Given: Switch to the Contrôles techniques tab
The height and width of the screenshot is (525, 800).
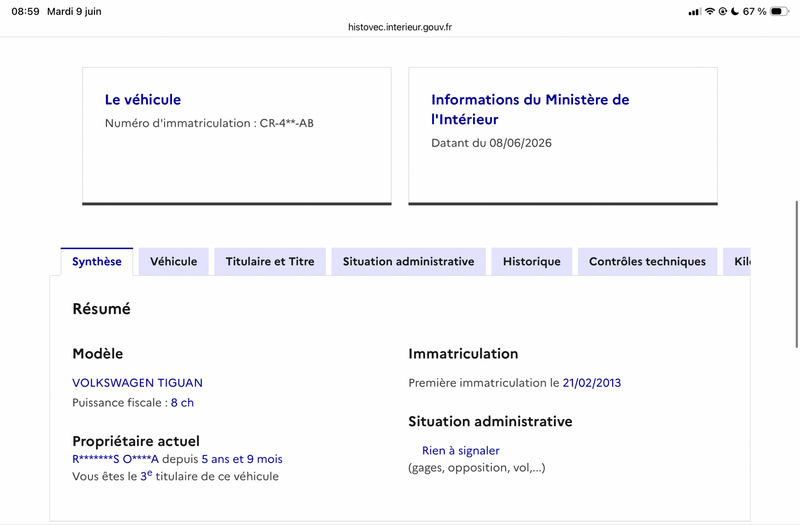Looking at the screenshot, I should coord(647,262).
